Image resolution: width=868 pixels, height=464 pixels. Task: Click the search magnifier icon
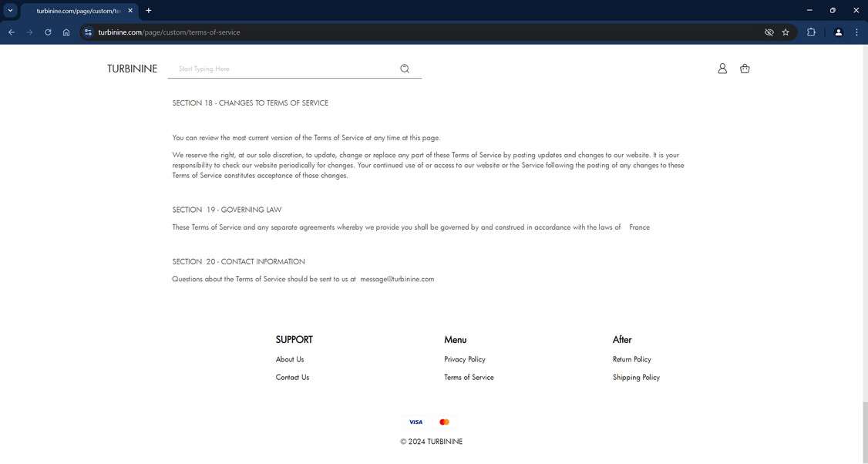[405, 69]
